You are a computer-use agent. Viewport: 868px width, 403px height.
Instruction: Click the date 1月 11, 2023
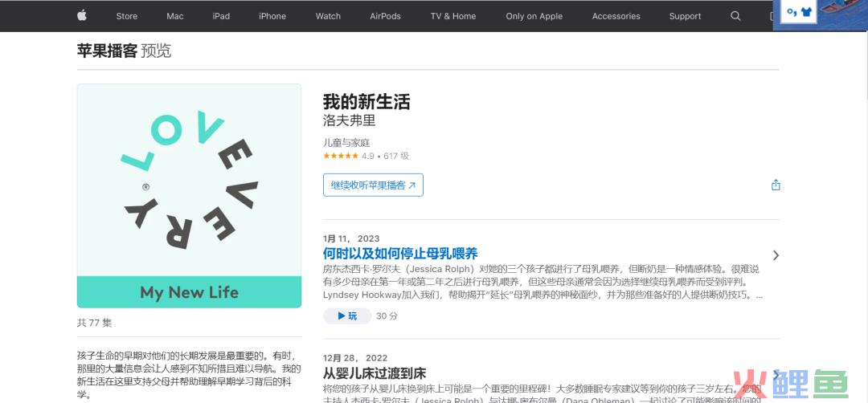(x=351, y=238)
